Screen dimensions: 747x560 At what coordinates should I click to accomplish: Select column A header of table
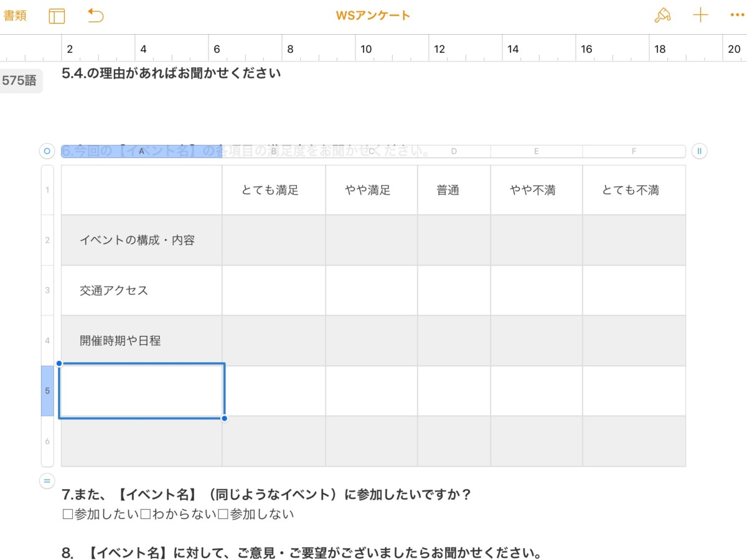[141, 151]
